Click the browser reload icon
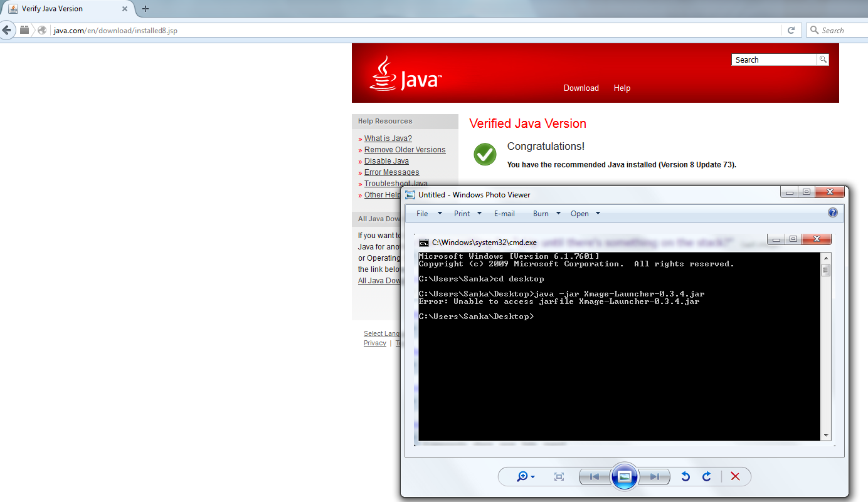Screen dimensions: 868x502 [791, 30]
